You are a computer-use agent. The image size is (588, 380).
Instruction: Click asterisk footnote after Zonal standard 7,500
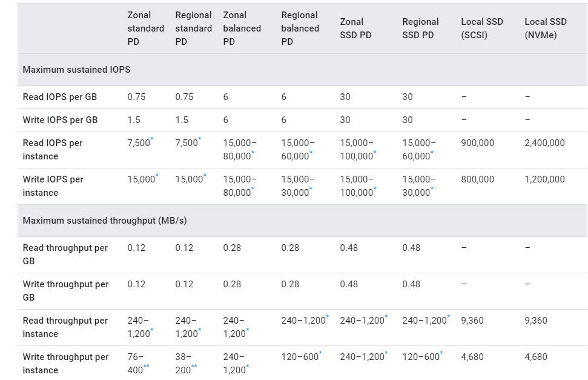(x=152, y=139)
